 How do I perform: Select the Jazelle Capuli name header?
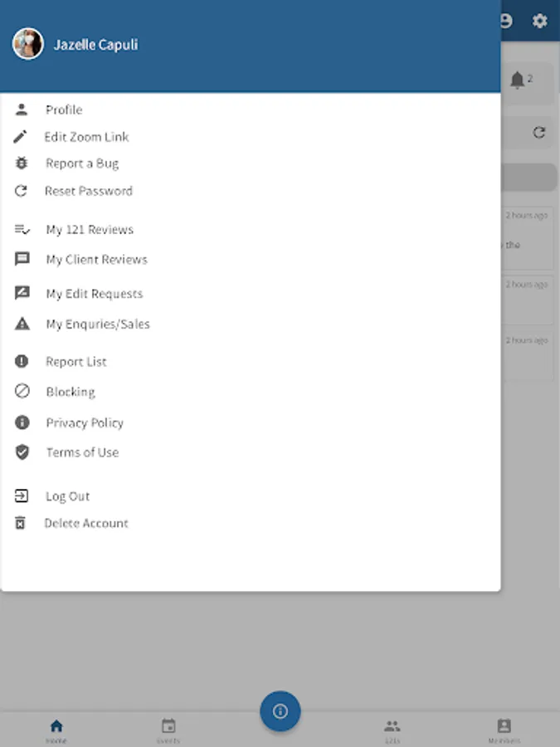coord(95,45)
